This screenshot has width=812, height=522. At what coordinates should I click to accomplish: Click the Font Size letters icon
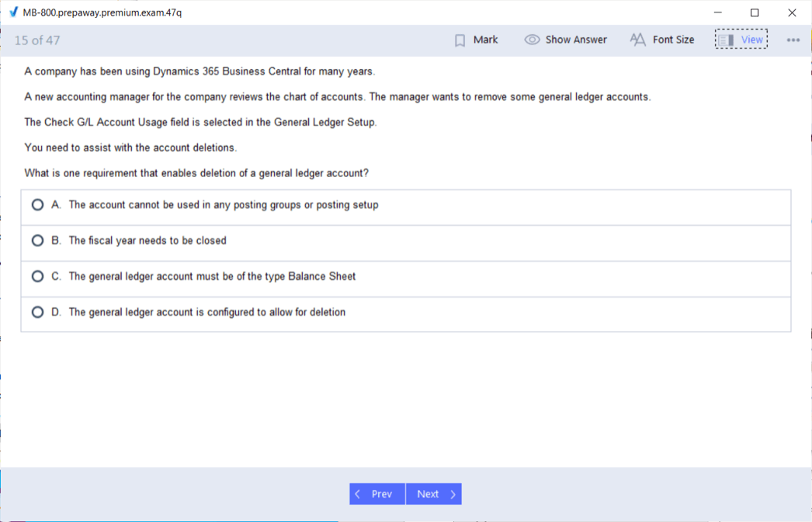[x=637, y=40]
